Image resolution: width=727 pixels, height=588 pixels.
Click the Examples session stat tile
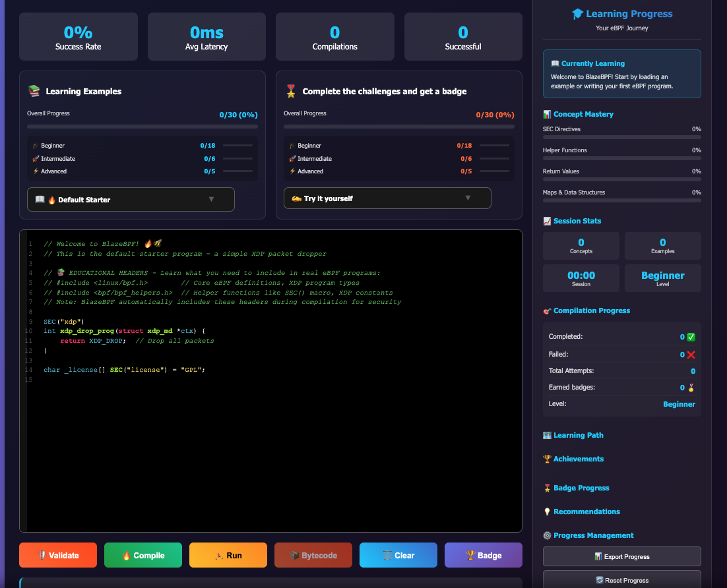click(662, 246)
